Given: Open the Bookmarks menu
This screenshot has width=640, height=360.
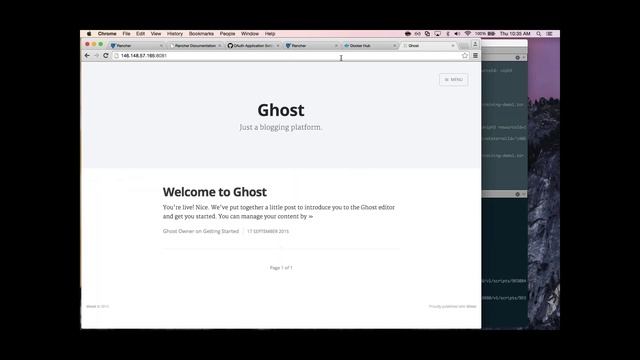Looking at the screenshot, I should 201,34.
